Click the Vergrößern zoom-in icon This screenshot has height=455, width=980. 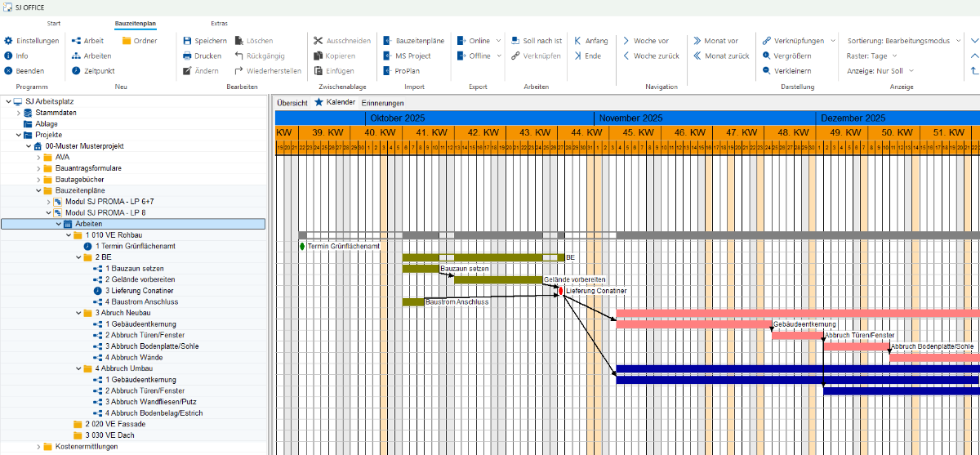coord(767,56)
